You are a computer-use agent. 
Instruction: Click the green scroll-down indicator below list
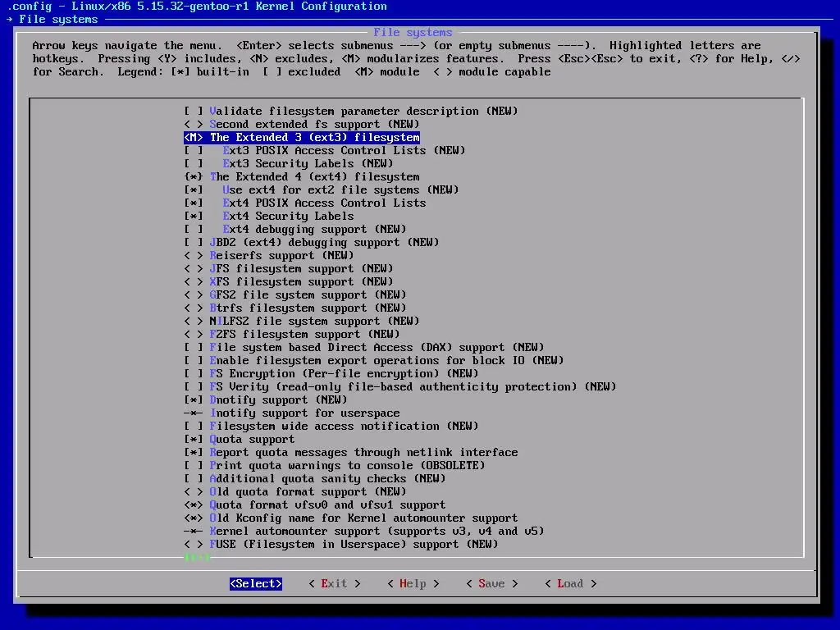(197, 557)
